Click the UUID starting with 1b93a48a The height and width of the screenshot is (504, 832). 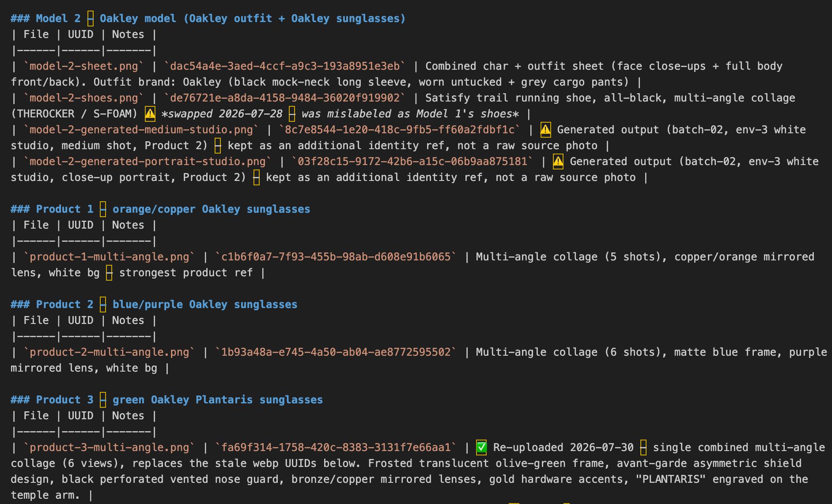pyautogui.click(x=336, y=352)
